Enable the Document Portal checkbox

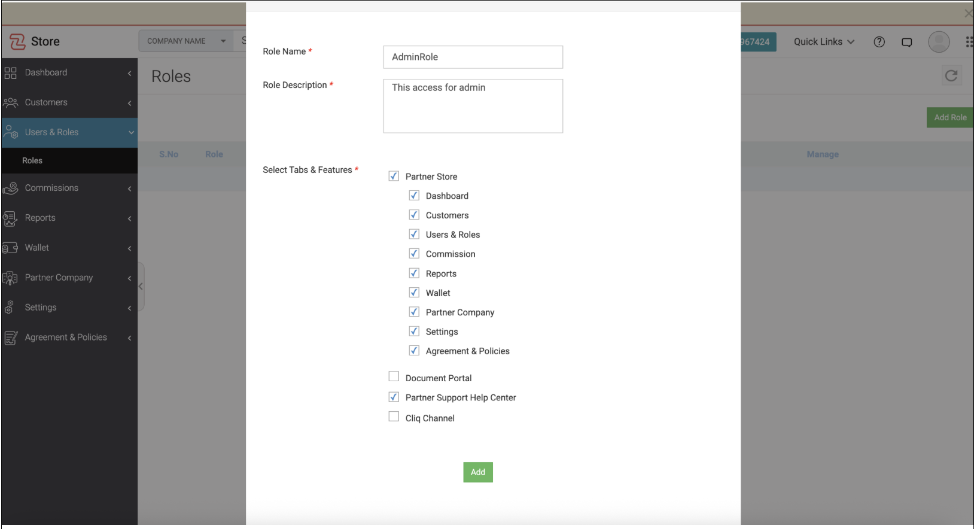[394, 376]
